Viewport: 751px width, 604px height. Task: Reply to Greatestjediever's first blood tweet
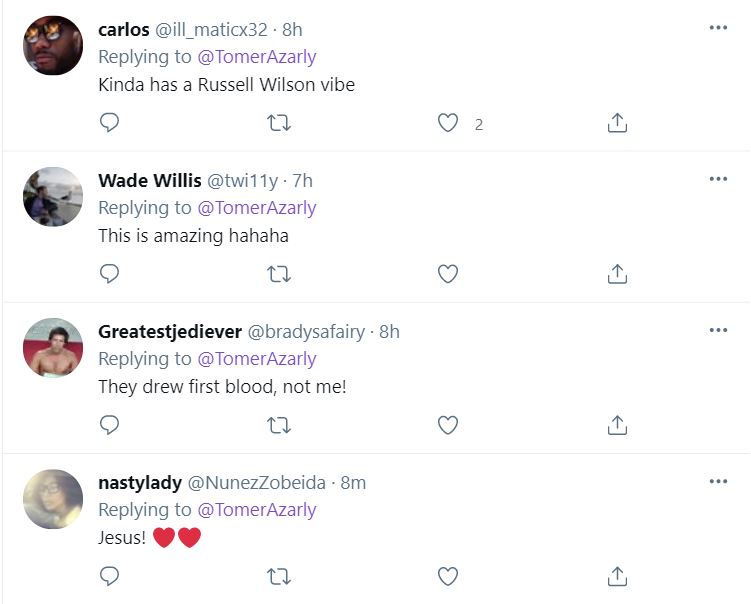[110, 425]
